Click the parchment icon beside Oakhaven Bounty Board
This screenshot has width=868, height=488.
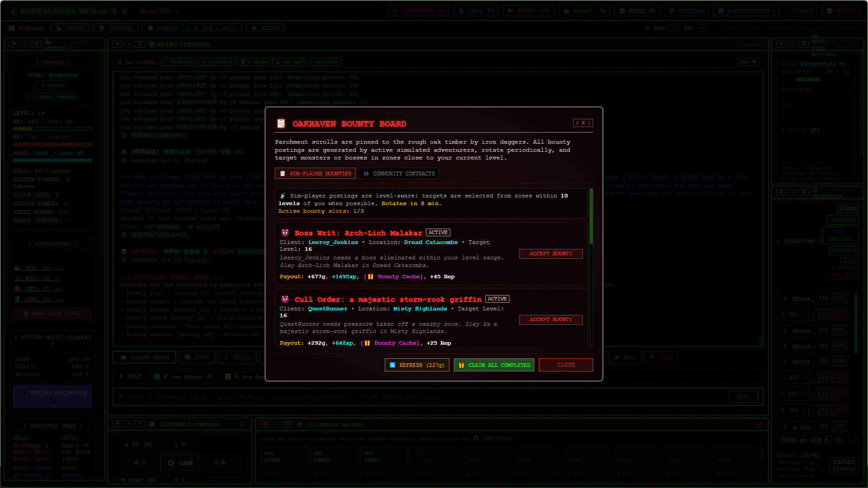281,124
